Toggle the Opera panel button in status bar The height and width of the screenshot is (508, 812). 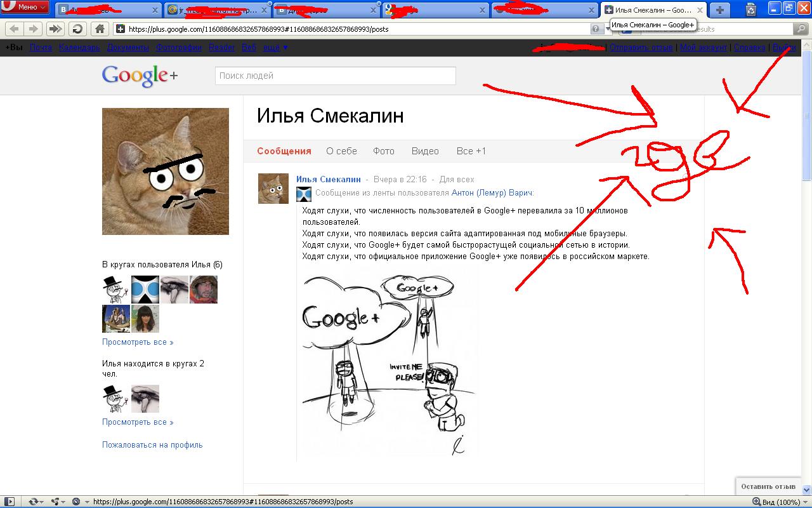10,502
